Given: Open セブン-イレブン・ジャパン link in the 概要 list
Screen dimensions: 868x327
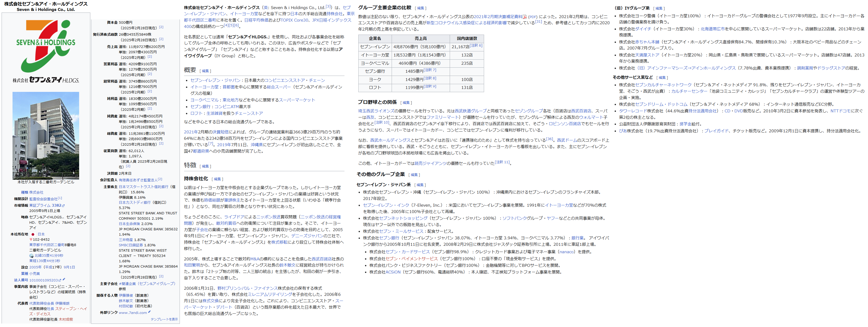Looking at the screenshot, I should coord(215,80).
